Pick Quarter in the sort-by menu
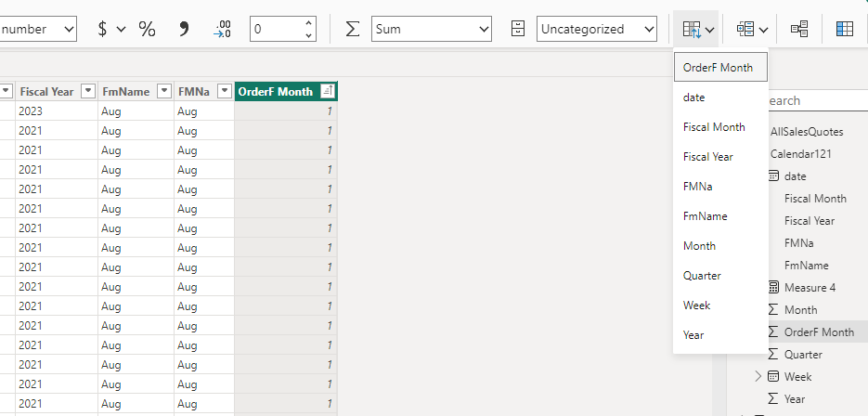Screen dimensions: 868x416 coord(702,275)
